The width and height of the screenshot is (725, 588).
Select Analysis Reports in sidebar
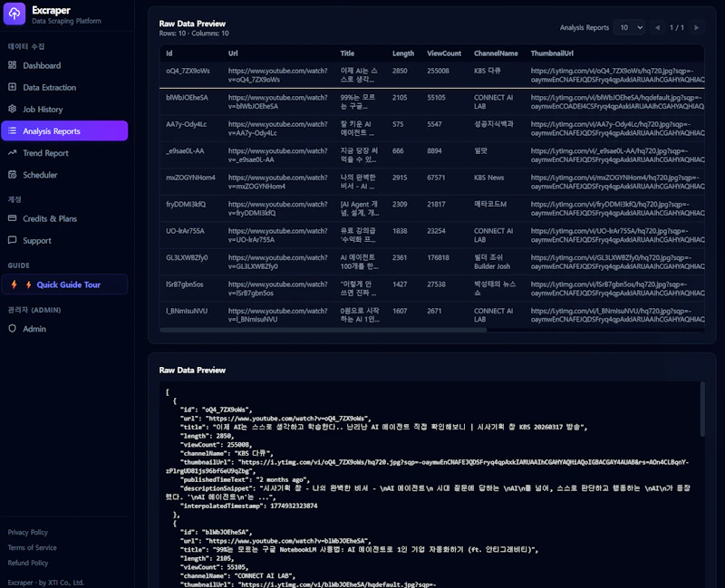[64, 130]
